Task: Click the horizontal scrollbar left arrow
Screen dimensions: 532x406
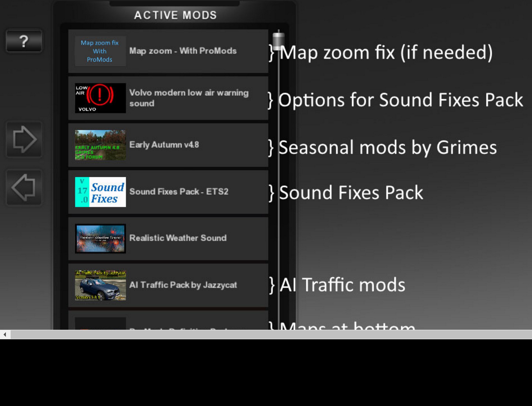Action: click(x=5, y=335)
